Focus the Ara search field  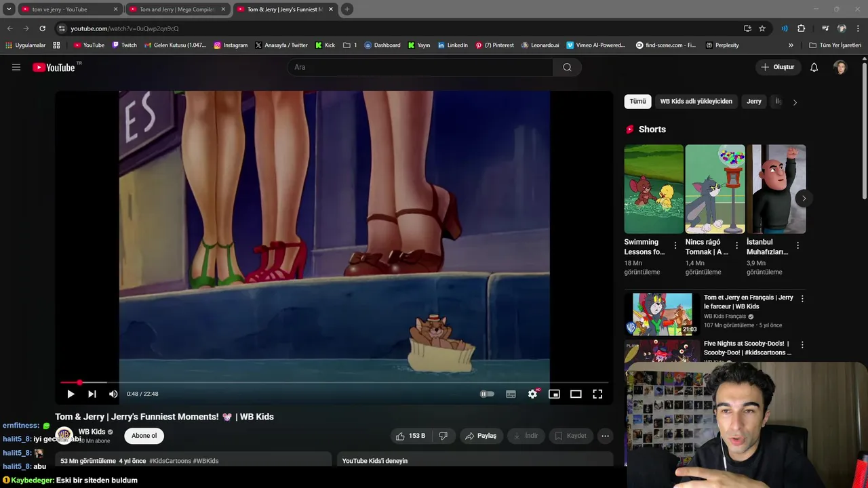point(420,67)
